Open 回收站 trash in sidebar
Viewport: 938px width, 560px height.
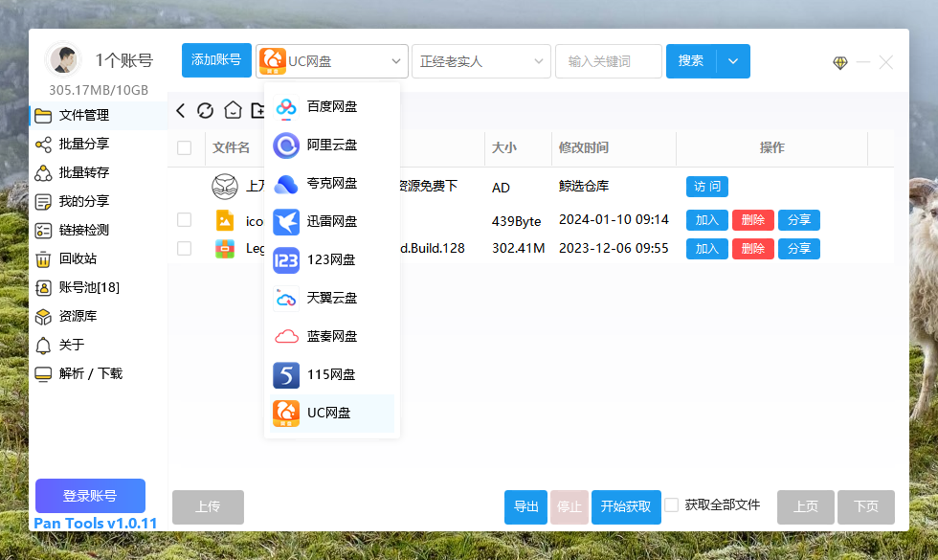click(43, 258)
